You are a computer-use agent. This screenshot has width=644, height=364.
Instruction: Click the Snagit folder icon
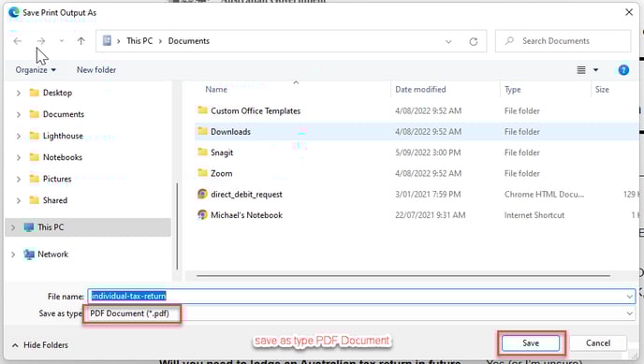point(202,152)
